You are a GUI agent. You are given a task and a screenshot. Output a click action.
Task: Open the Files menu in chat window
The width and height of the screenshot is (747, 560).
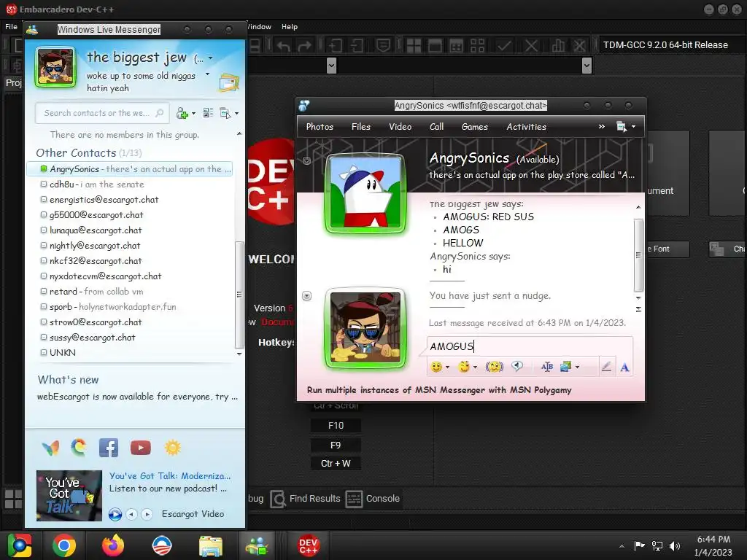360,127
